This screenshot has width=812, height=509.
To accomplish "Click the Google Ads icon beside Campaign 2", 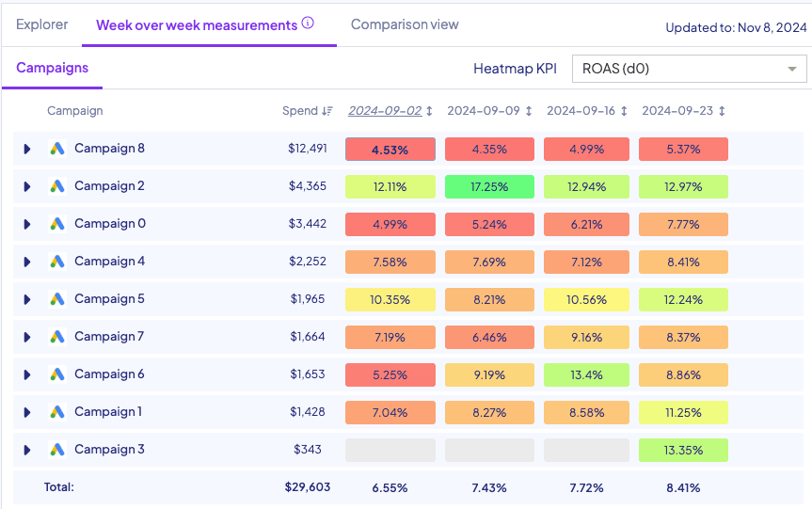I will 57,186.
